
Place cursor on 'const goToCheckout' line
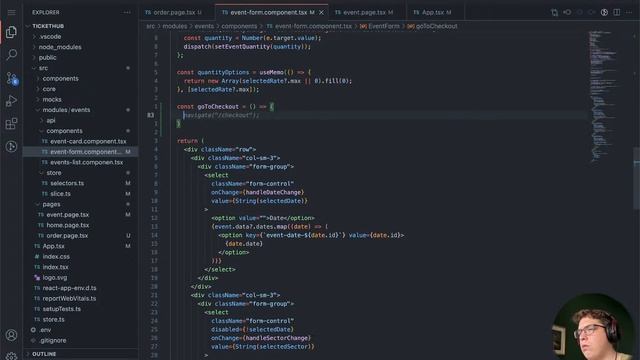click(225, 107)
